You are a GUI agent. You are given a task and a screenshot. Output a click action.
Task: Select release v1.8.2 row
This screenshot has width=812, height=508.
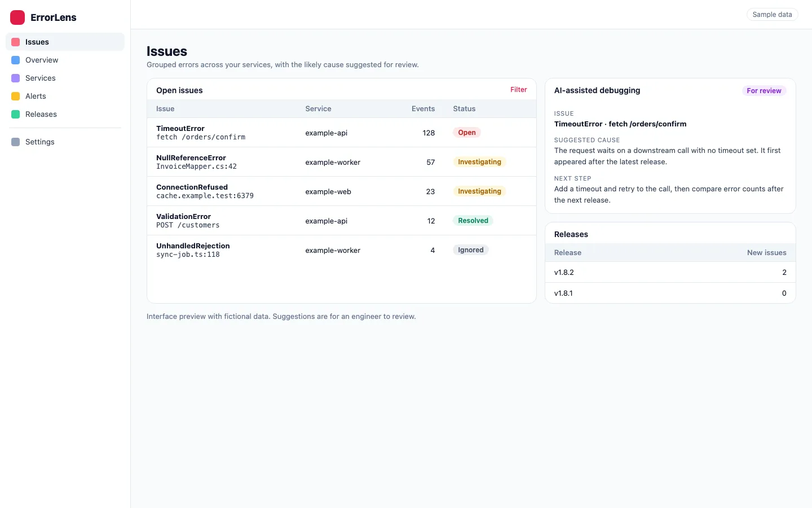tap(670, 272)
